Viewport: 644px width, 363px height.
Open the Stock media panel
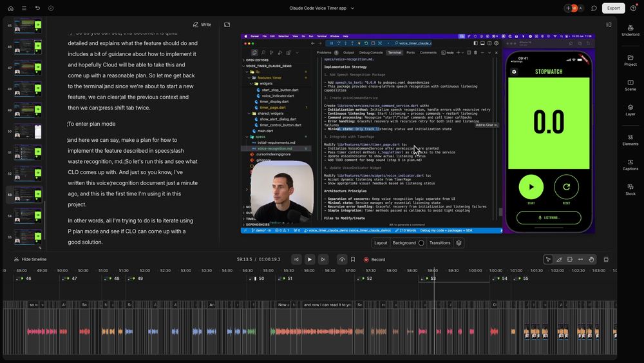[630, 190]
